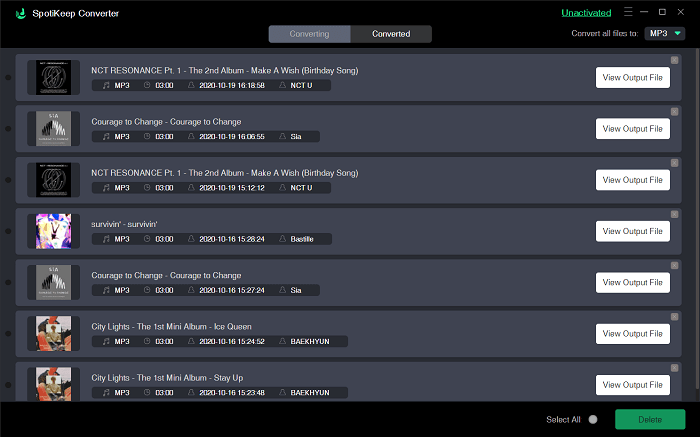The image size is (700, 437).
Task: Click the clock icon in the survivin' row
Action: (147, 239)
